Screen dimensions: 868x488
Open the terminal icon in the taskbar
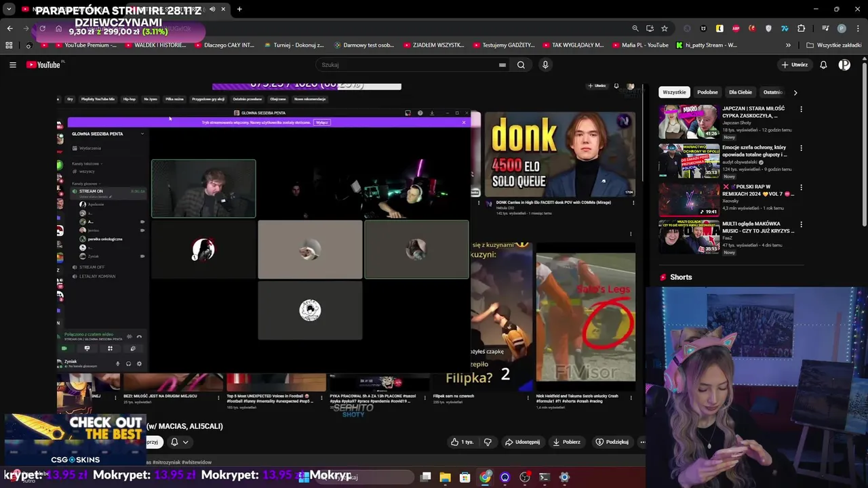pos(544,477)
